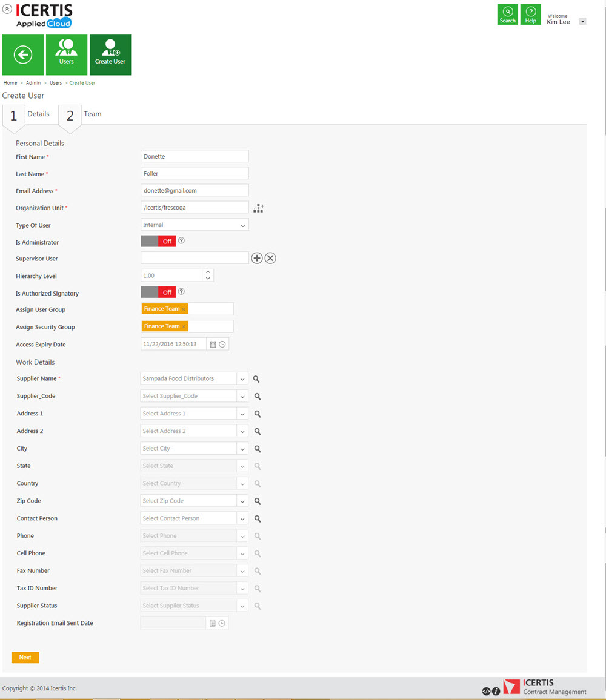Open the Users tile
This screenshot has width=606, height=700.
(x=67, y=55)
